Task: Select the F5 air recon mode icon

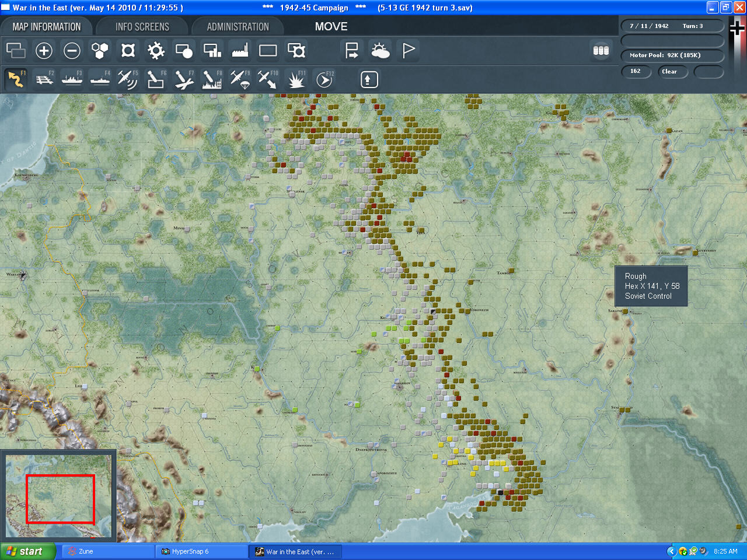Action: (x=128, y=79)
